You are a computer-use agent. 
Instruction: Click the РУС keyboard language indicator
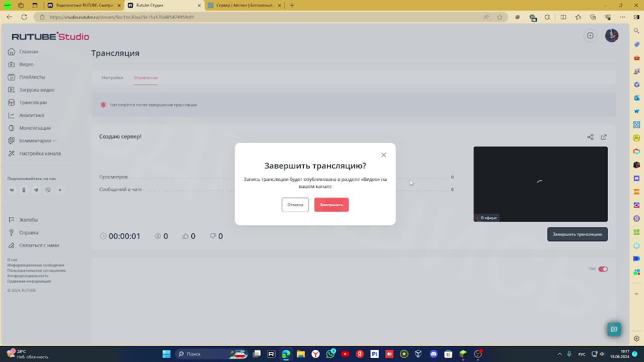pyautogui.click(x=582, y=354)
